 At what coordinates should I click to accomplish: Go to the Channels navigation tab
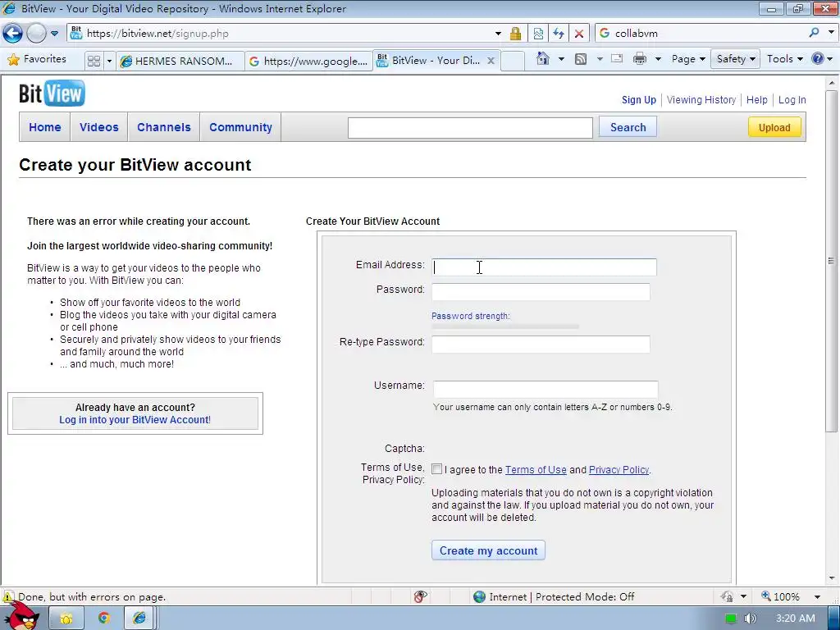coord(164,127)
